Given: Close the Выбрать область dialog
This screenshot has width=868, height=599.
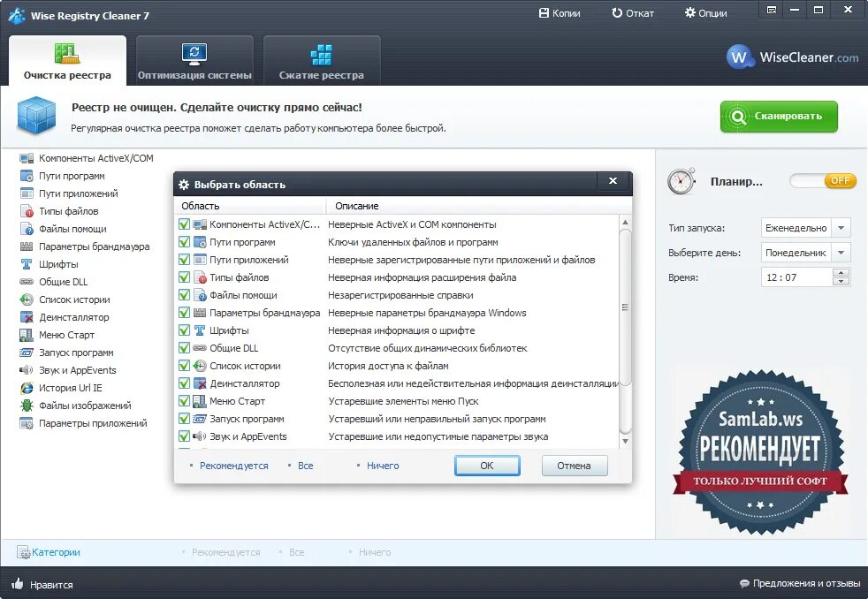Looking at the screenshot, I should tap(613, 181).
